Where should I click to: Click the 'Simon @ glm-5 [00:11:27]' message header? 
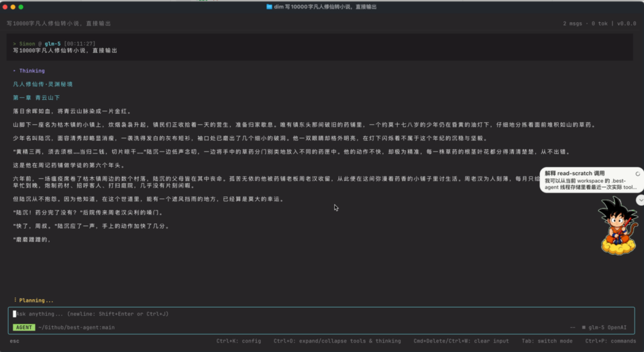[x=54, y=44]
